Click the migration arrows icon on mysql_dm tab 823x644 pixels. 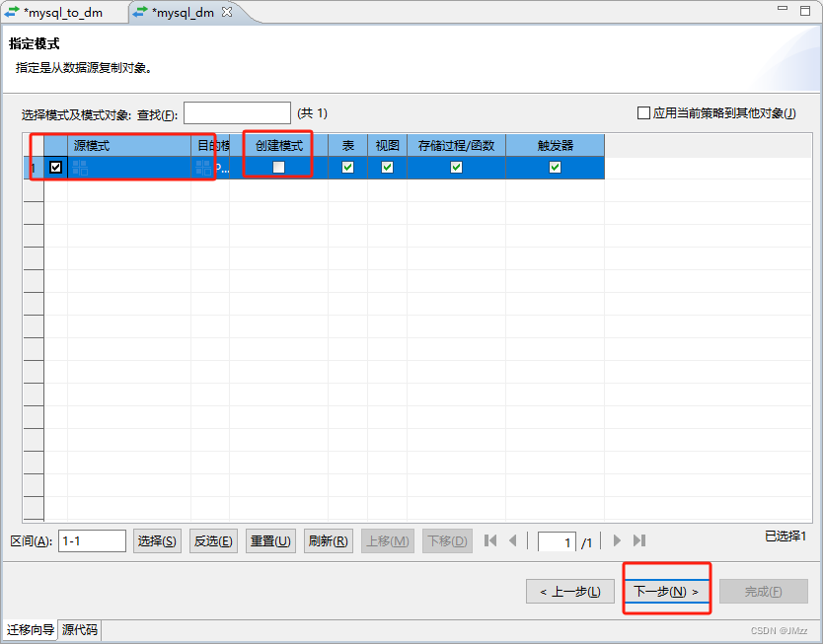(139, 14)
